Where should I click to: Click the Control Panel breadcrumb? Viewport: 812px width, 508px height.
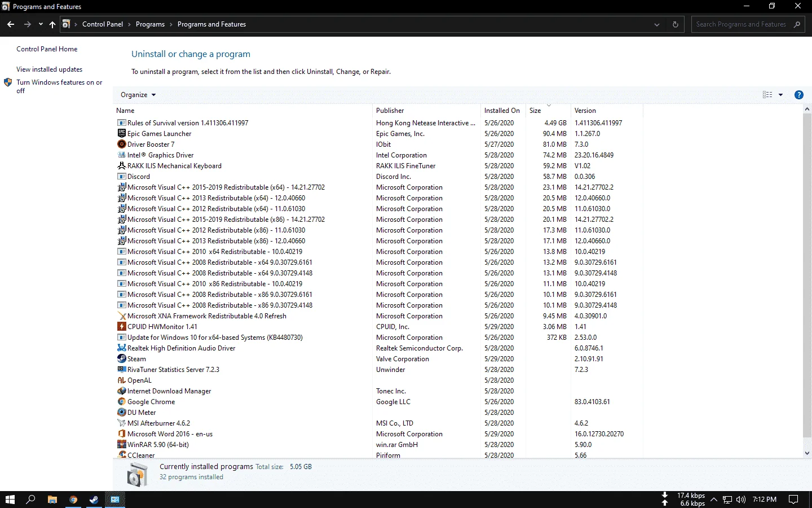(103, 24)
